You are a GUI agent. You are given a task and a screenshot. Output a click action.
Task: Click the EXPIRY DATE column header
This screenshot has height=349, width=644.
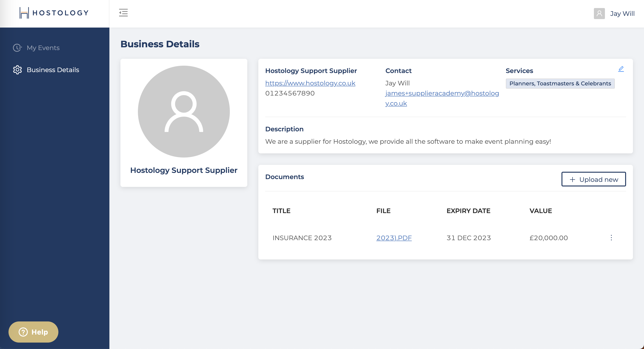coord(468,211)
